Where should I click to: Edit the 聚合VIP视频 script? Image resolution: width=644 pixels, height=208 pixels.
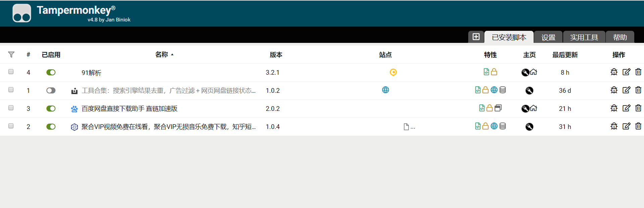point(626,126)
